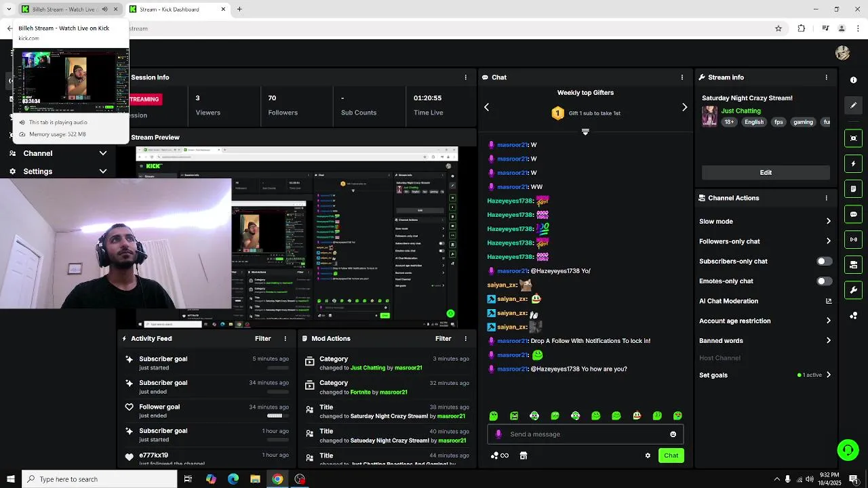Toggle Emotes-only chat switch

pos(824,281)
